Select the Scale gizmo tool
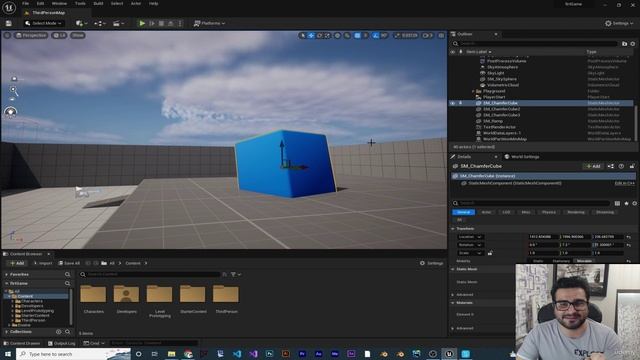This screenshot has width=640, height=360. 327,36
